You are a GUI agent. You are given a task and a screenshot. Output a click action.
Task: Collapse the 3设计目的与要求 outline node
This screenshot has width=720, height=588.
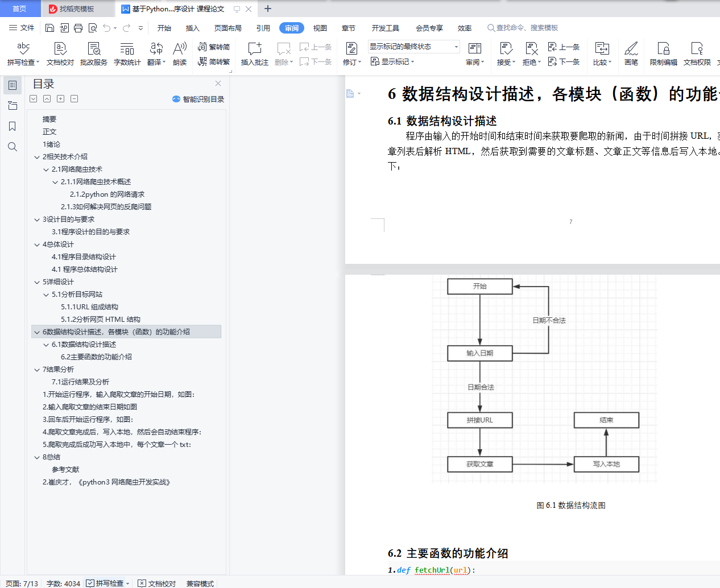click(x=37, y=220)
